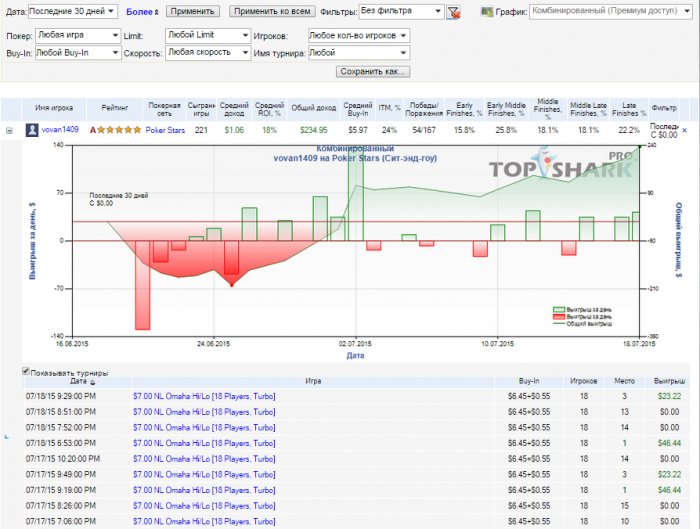Open the Фильтры dropdown

[401, 12]
